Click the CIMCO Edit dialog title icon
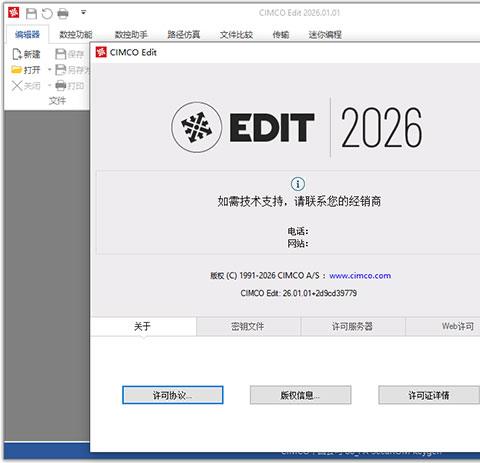480x463 pixels. coord(101,52)
